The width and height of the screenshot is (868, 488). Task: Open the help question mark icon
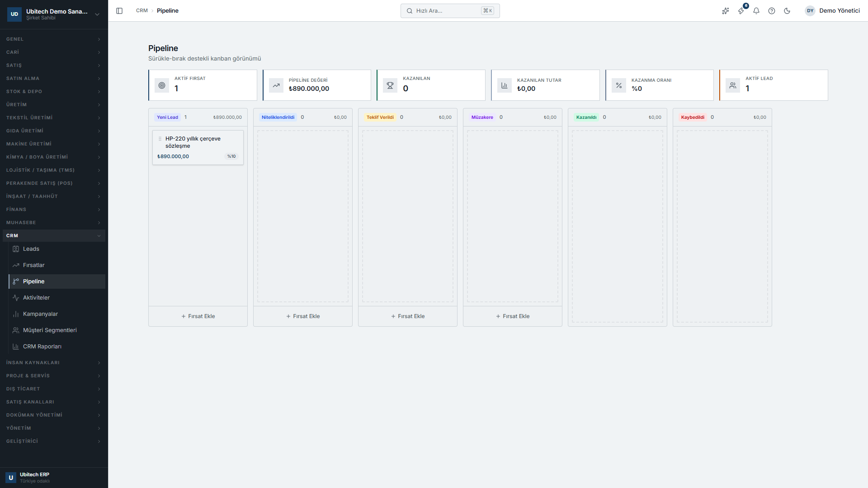pyautogui.click(x=772, y=11)
